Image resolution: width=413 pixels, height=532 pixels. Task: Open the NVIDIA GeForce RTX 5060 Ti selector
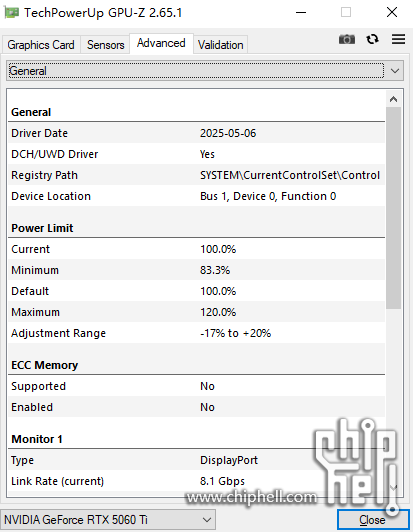pos(108,519)
